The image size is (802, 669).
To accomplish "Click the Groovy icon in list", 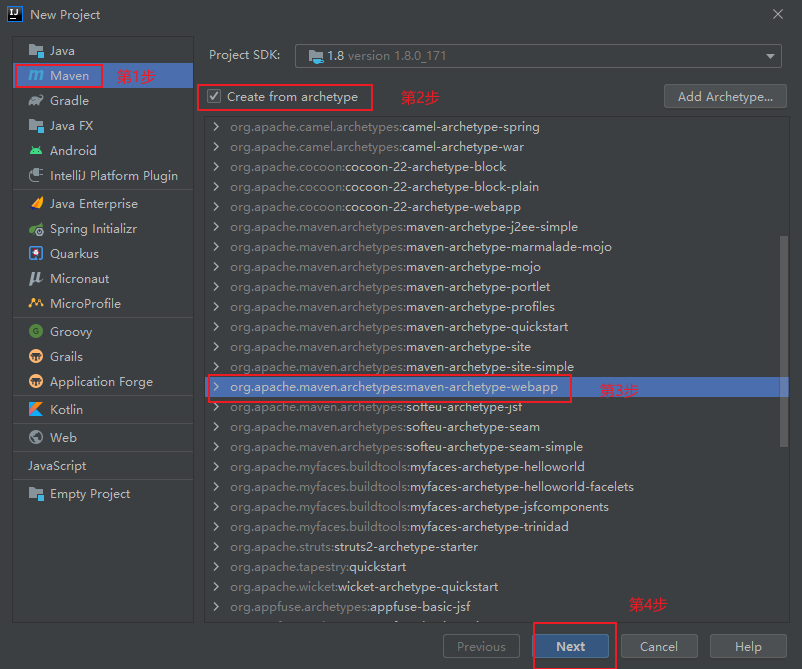I will point(36,332).
